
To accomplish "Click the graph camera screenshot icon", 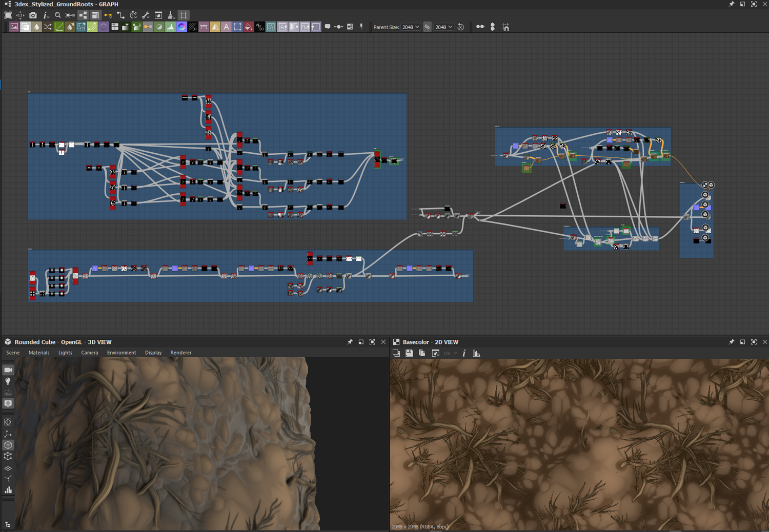I will tap(33, 15).
